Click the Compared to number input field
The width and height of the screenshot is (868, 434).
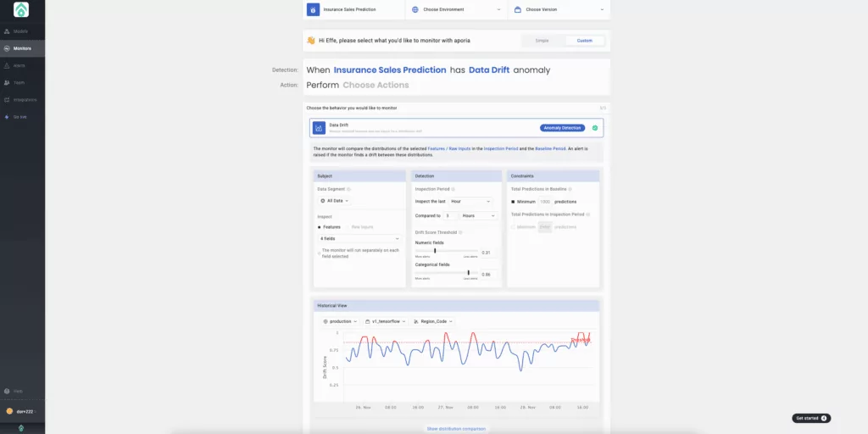(x=451, y=215)
